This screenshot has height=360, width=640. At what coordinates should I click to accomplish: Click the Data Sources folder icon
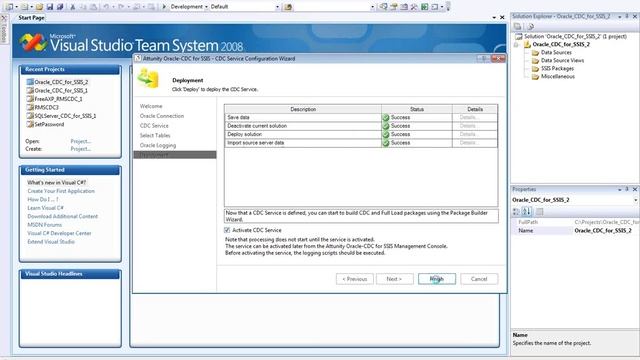coord(535,53)
